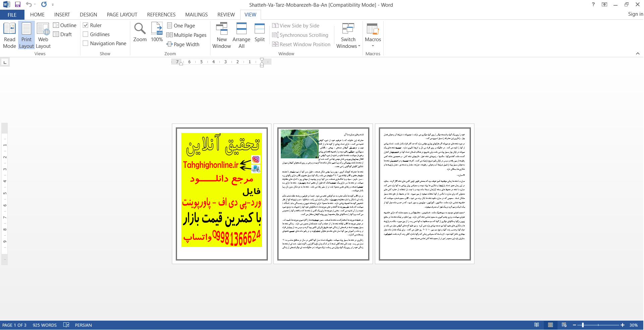This screenshot has width=644, height=330.
Task: Click View Side by Side
Action: tap(296, 26)
